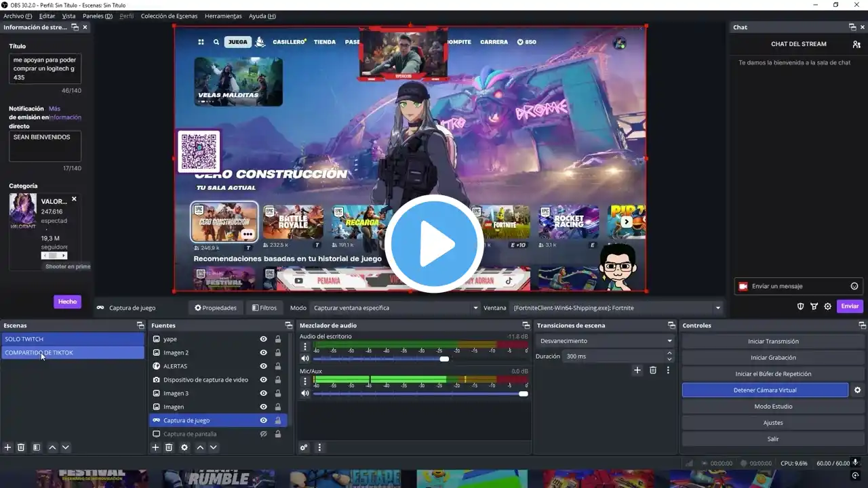Open virtual camera settings gear
The image size is (868, 488).
tap(857, 390)
